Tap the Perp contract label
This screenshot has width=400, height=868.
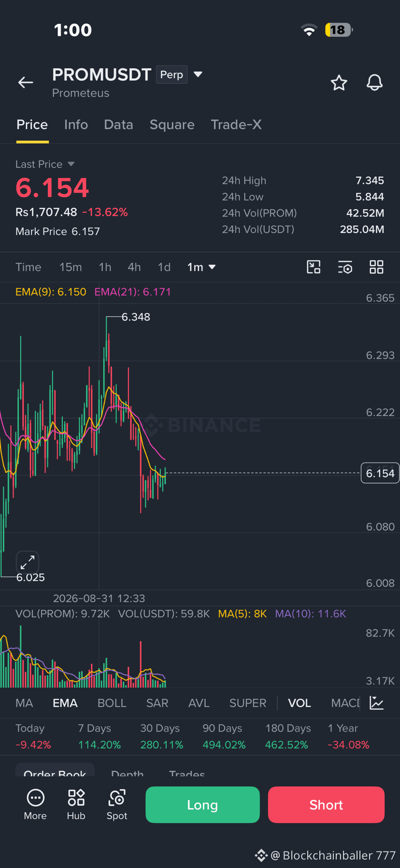171,74
